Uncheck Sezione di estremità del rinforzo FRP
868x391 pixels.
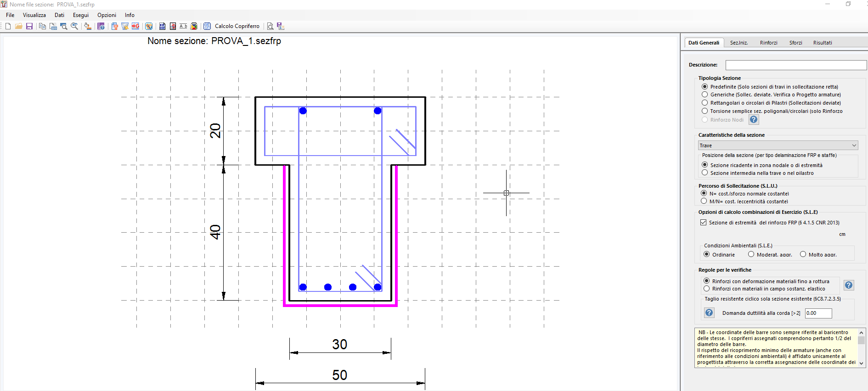[703, 223]
